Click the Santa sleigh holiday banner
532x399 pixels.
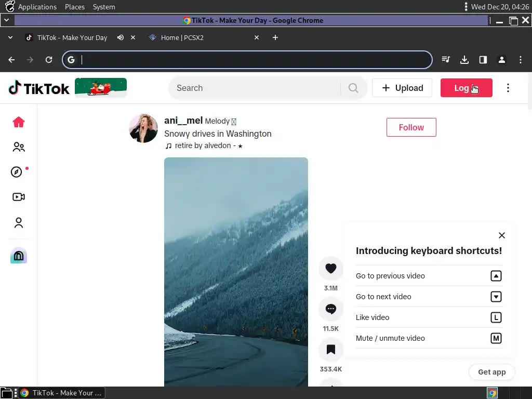point(101,87)
